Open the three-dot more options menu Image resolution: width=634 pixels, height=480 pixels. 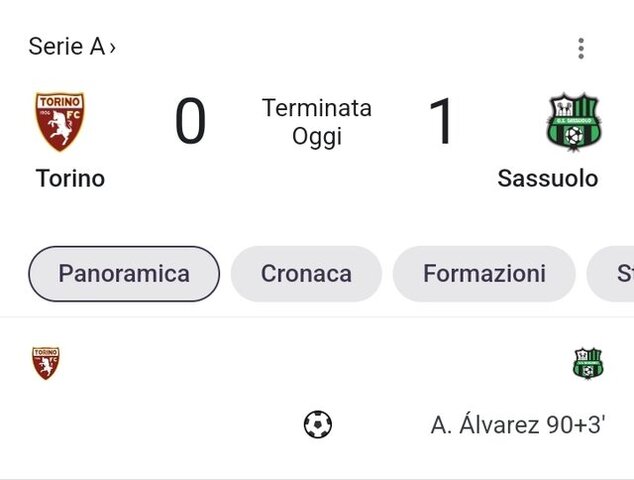click(581, 49)
